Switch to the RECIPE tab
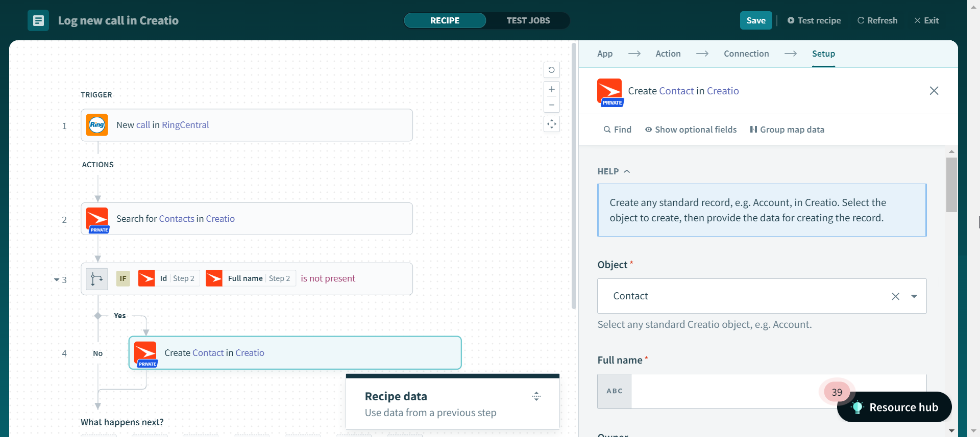This screenshot has height=437, width=980. tap(445, 20)
